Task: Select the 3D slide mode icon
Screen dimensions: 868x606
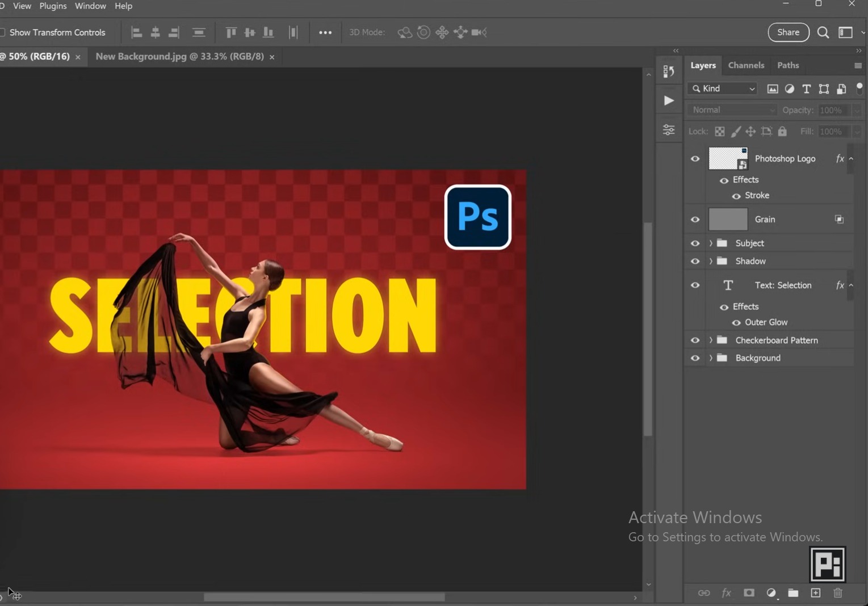Action: click(x=460, y=32)
